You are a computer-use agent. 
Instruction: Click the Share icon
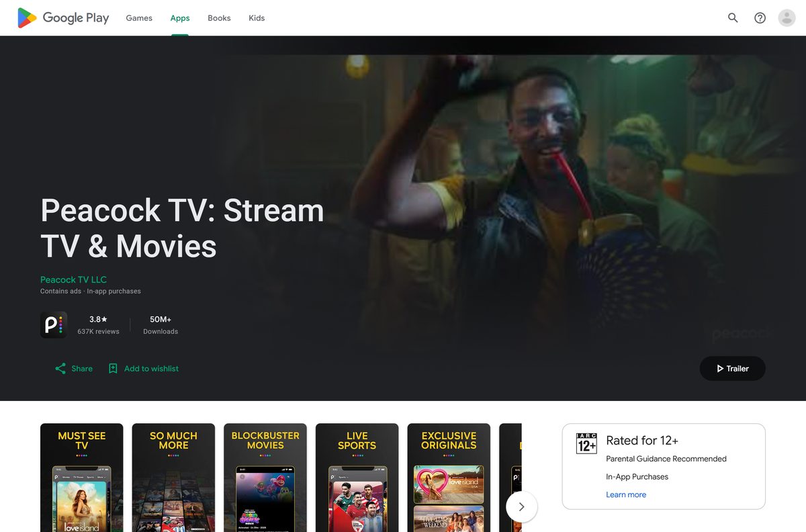click(60, 369)
